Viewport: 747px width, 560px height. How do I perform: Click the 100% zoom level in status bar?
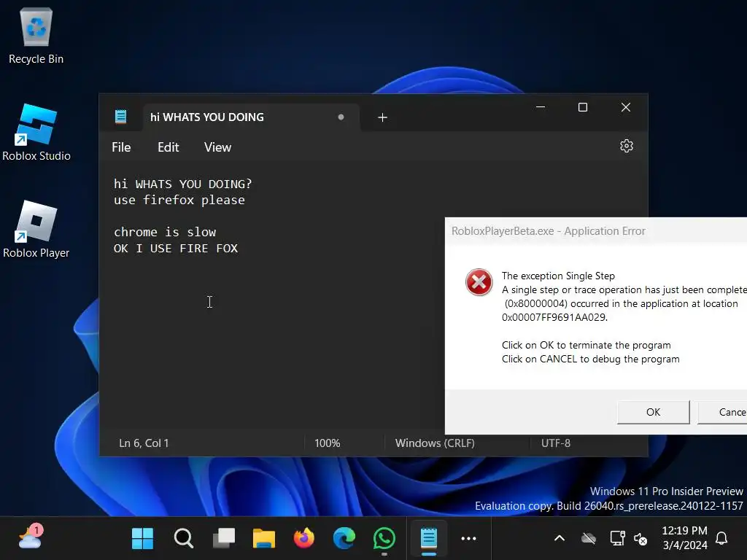(x=328, y=443)
